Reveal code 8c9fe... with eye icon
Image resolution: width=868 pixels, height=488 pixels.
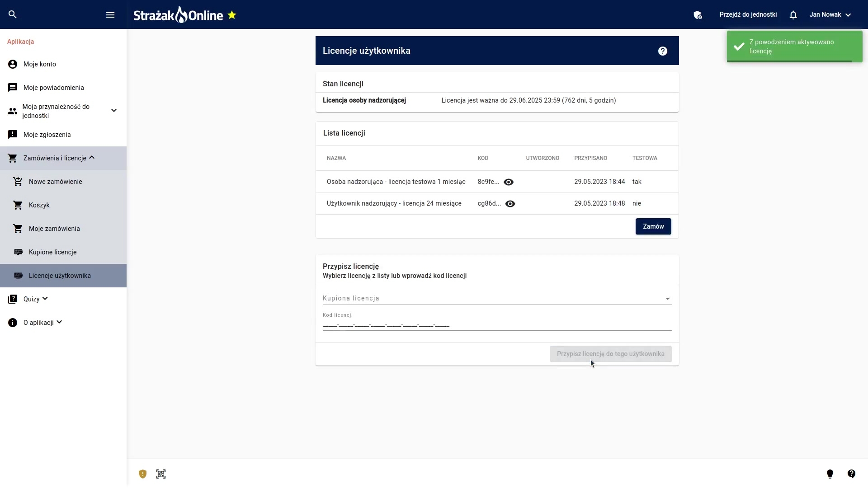509,182
